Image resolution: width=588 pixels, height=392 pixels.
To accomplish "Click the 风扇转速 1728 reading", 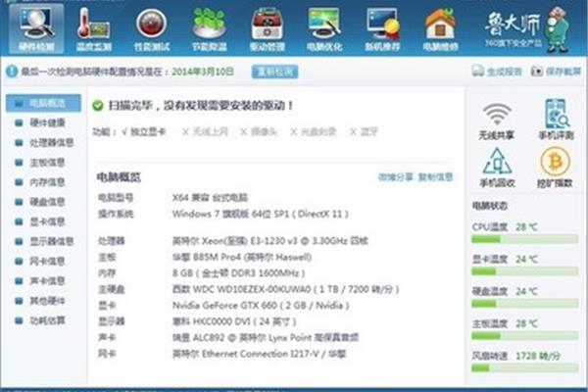I will click(537, 356).
